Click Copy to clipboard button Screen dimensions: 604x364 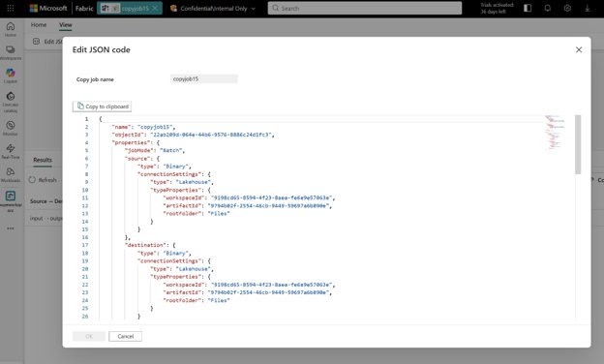point(102,106)
